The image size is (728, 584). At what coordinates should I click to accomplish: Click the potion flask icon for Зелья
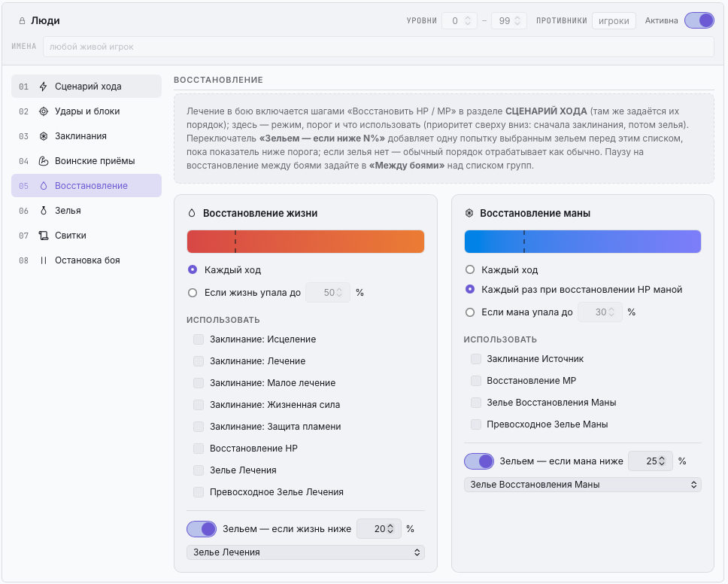43,211
